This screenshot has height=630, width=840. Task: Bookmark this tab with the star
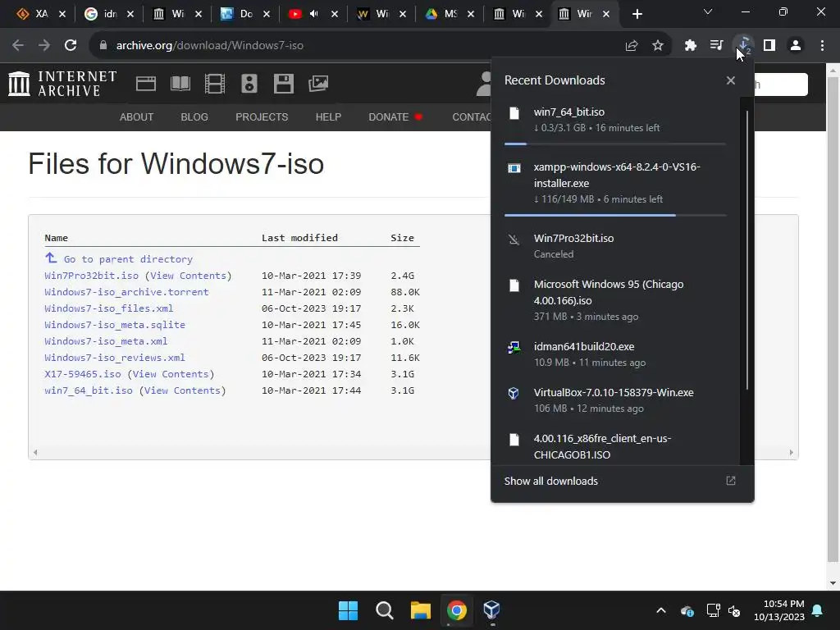(x=658, y=46)
